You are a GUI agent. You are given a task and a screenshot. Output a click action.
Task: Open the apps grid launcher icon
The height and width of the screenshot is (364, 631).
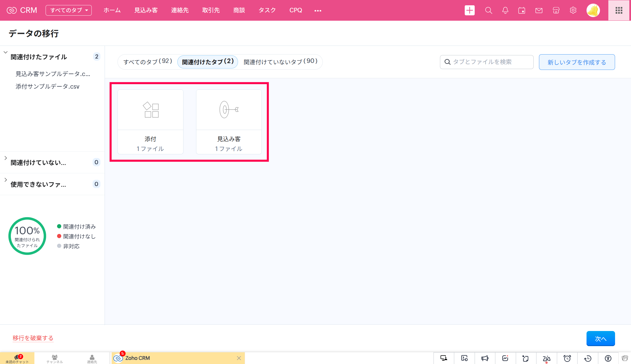click(x=619, y=10)
